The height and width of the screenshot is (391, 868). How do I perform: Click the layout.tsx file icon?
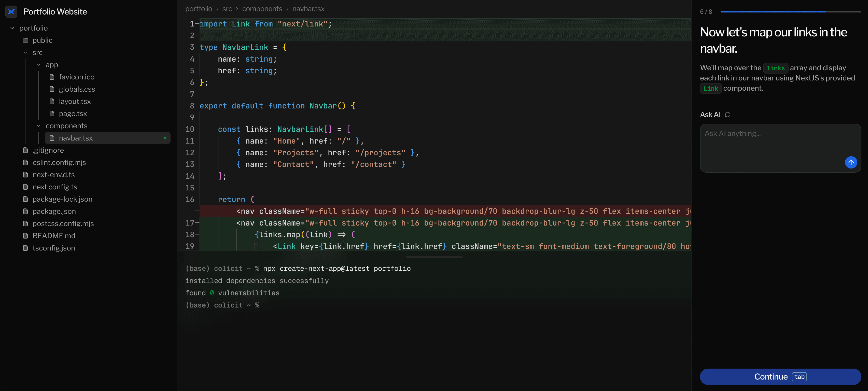click(52, 102)
